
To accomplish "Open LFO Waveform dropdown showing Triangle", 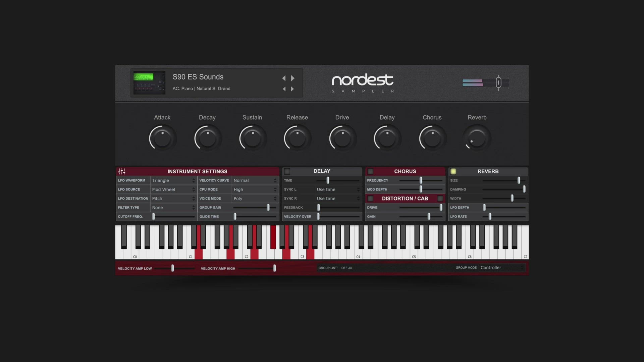I will click(173, 180).
